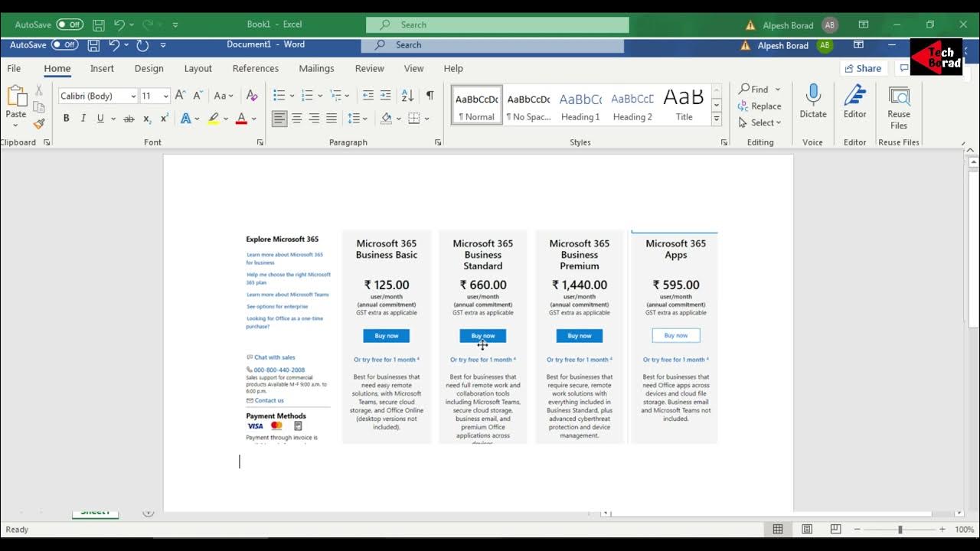Screen dimensions: 980x551
Task: Click Excel Page Layout view icon
Action: pos(807,530)
